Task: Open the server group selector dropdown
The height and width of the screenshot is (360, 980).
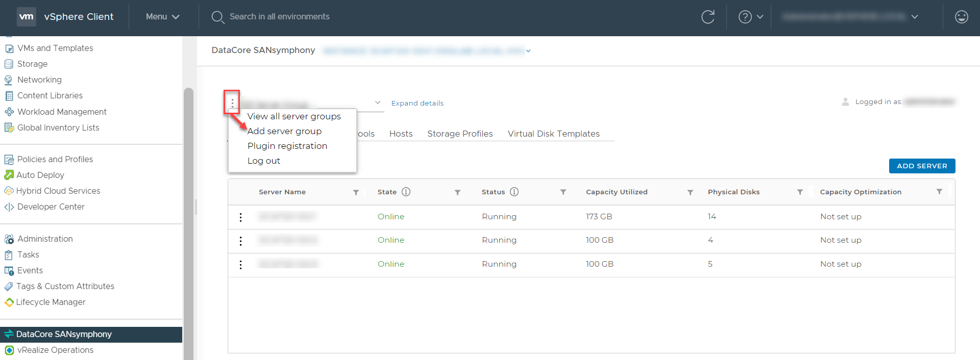Action: click(378, 102)
